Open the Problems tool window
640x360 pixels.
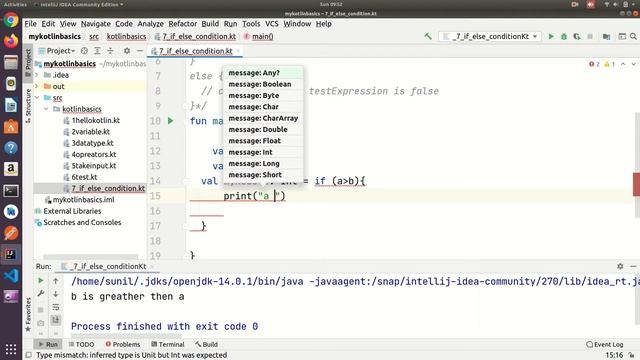click(122, 344)
